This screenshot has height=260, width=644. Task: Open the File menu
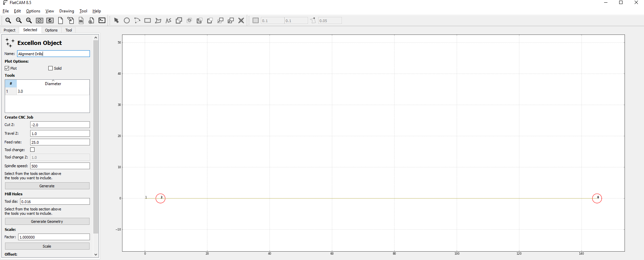pos(6,11)
